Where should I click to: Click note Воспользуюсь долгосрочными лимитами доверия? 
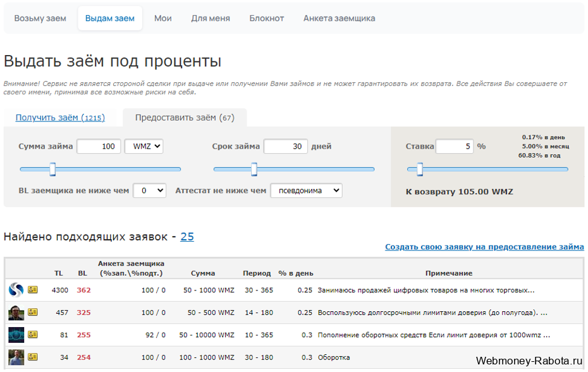(x=432, y=313)
